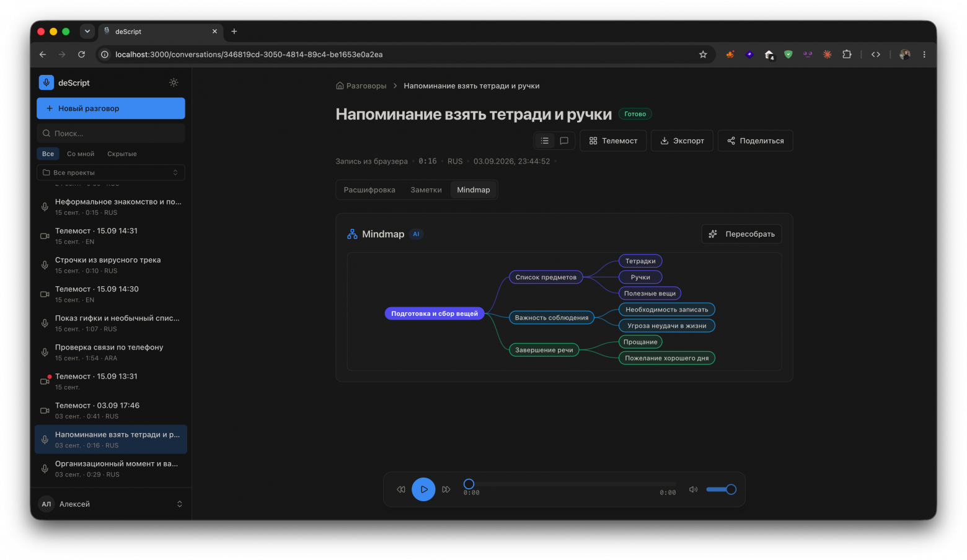Image resolution: width=967 pixels, height=560 pixels.
Task: Open the browser extensions puzzle icon
Action: click(847, 55)
